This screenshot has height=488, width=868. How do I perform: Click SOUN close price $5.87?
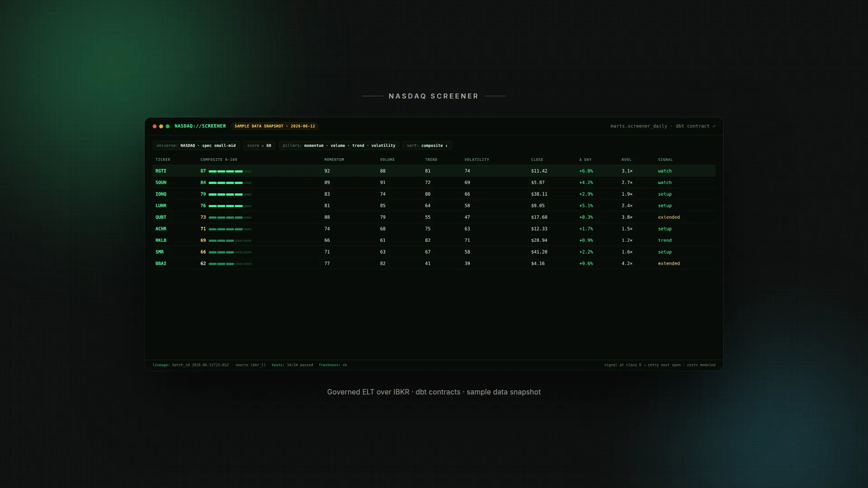[x=538, y=183]
